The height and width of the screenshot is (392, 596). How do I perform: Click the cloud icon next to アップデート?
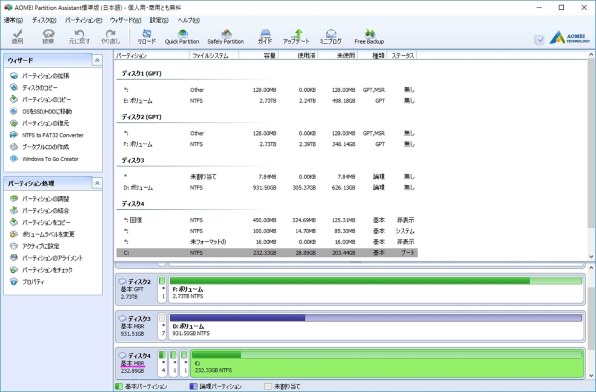tap(331, 37)
